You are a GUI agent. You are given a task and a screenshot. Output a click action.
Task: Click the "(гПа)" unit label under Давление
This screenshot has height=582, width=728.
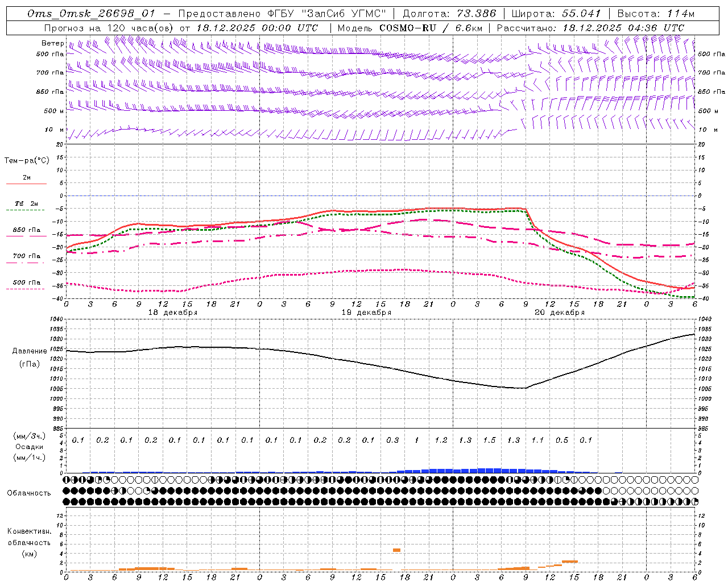click(x=30, y=364)
